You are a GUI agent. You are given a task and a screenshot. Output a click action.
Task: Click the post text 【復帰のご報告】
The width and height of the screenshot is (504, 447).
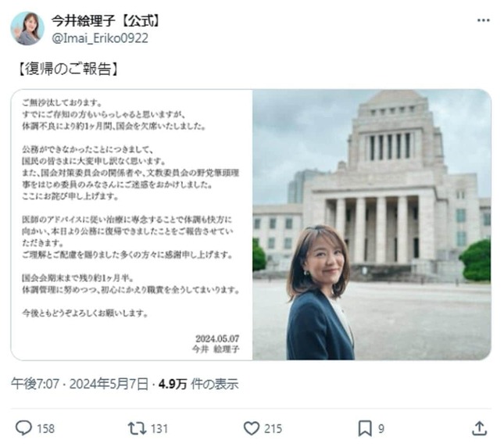pos(68,69)
